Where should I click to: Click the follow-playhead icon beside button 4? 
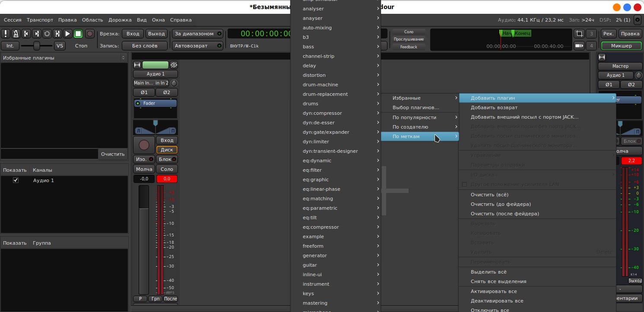click(x=579, y=46)
